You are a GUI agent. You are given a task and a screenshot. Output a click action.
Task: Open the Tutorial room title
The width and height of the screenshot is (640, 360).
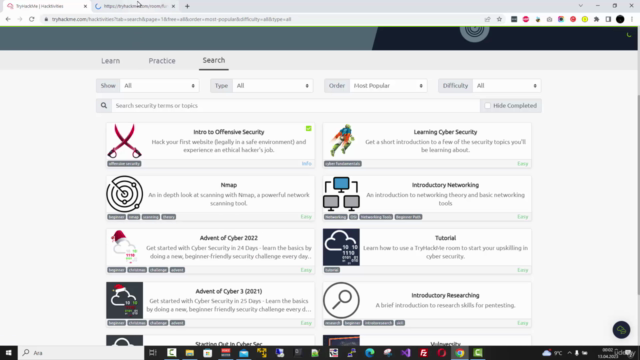(x=445, y=238)
